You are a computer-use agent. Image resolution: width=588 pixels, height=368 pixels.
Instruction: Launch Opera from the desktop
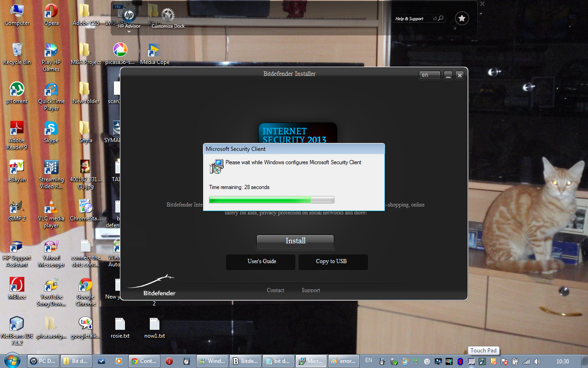point(51,15)
